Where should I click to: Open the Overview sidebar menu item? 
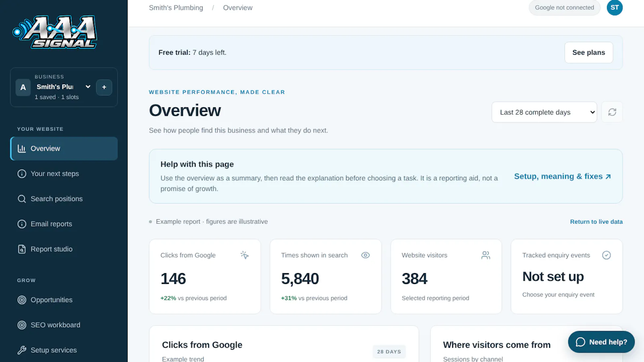tap(64, 148)
